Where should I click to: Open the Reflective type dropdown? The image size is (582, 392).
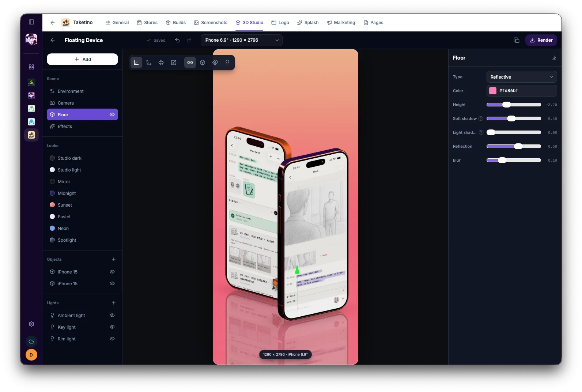522,77
